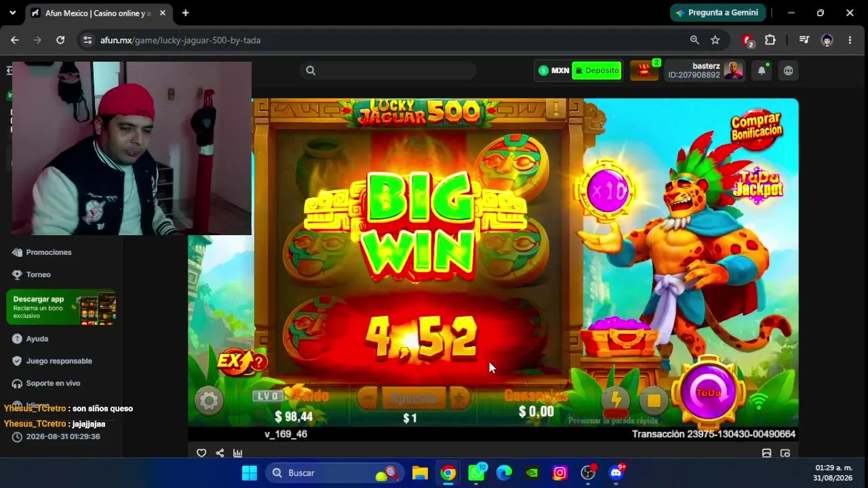868x488 pixels.
Task: Open Instagram from the taskbar
Action: pyautogui.click(x=559, y=472)
